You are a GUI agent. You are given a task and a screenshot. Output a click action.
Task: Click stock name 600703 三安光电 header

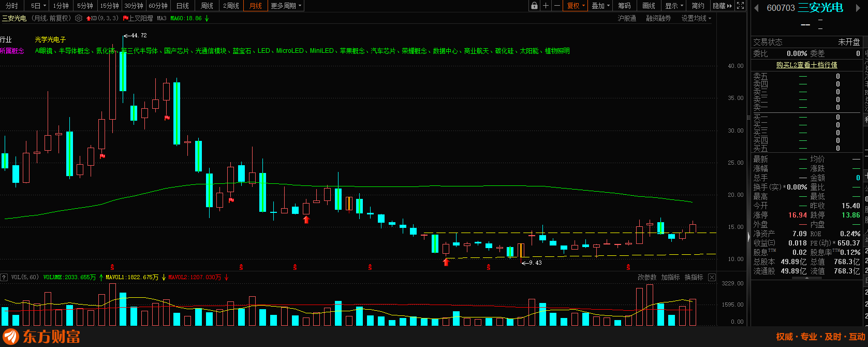coord(805,8)
